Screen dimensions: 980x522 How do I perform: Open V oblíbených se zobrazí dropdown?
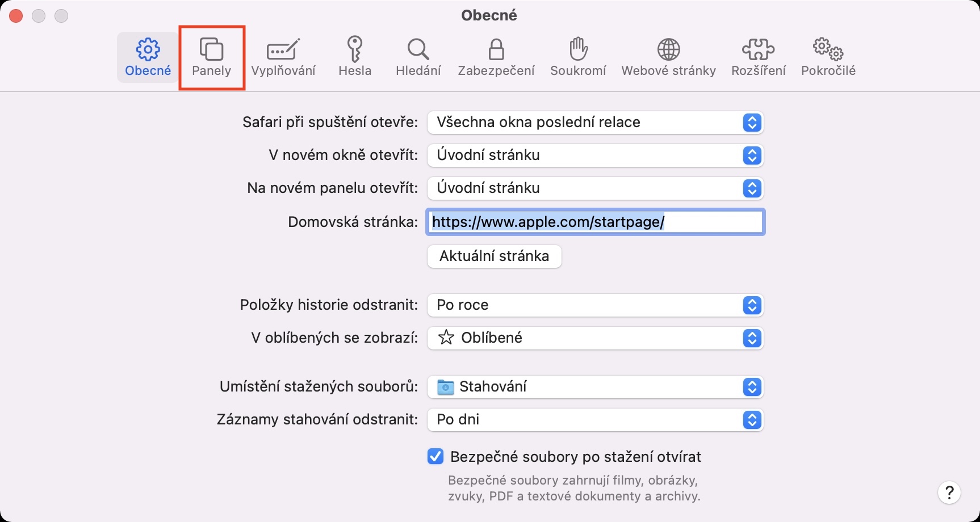[x=594, y=338]
